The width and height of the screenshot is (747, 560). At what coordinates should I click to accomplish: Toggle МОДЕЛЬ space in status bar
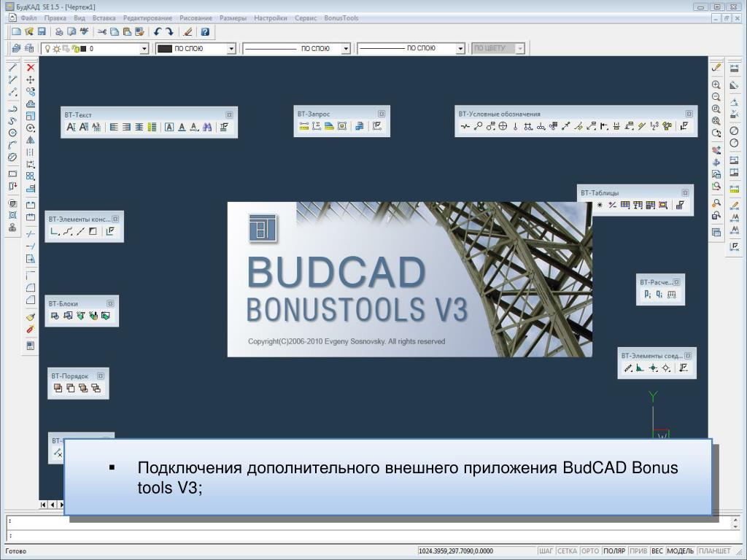[681, 551]
